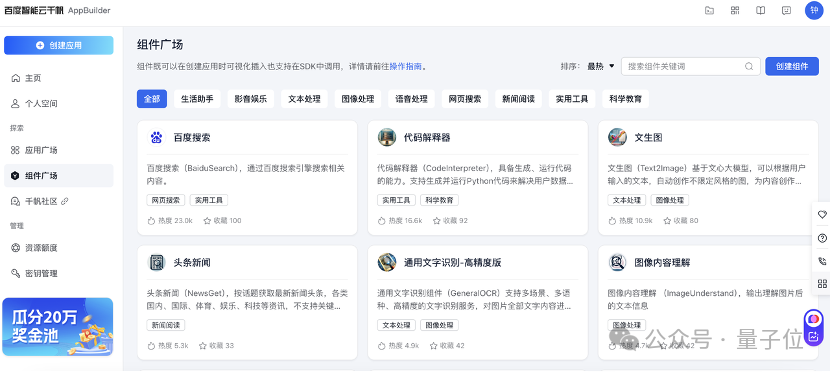Select the 全部 category tab
This screenshot has width=830, height=372.
tap(152, 99)
